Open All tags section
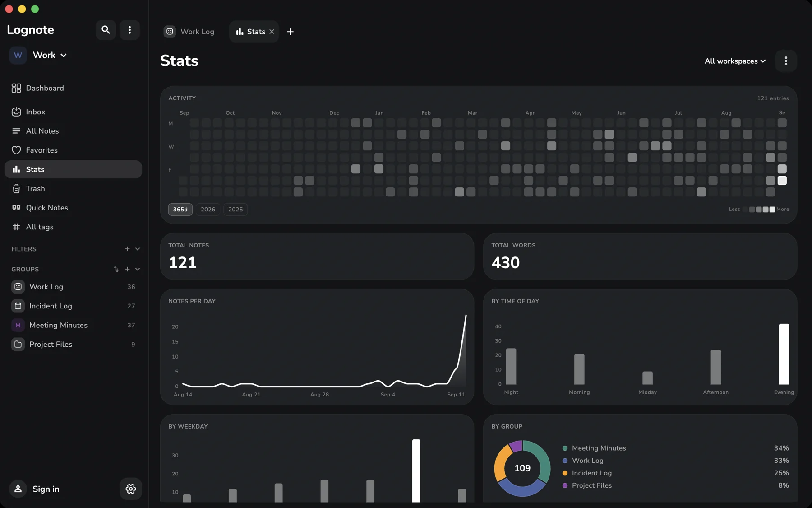This screenshot has height=508, width=812. point(73,227)
